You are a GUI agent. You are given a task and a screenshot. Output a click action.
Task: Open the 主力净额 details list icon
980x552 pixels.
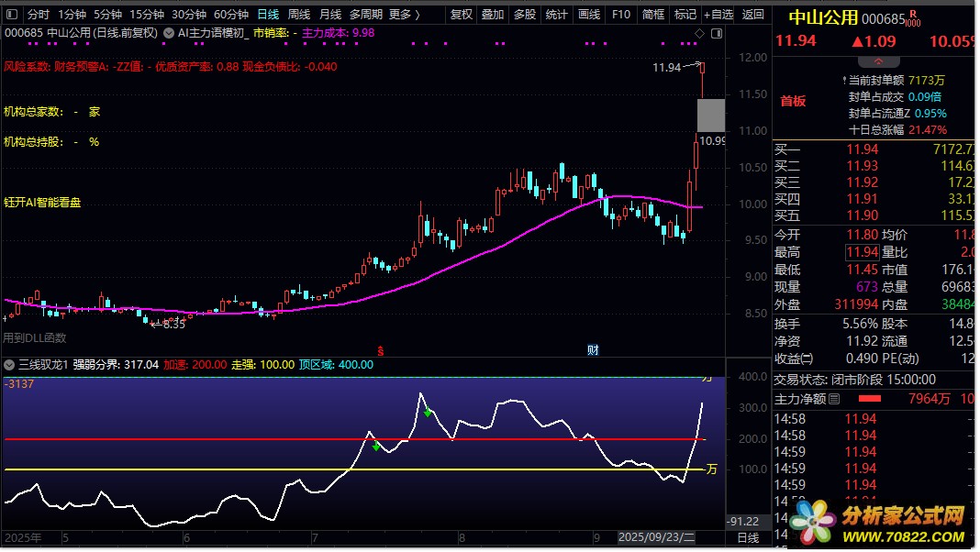pos(833,400)
